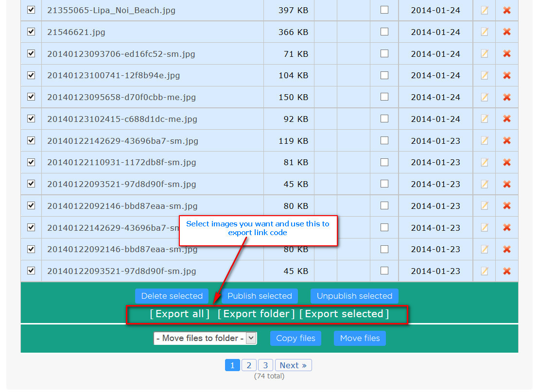Tick the unchecked box beside 397 KB row

[x=384, y=10]
